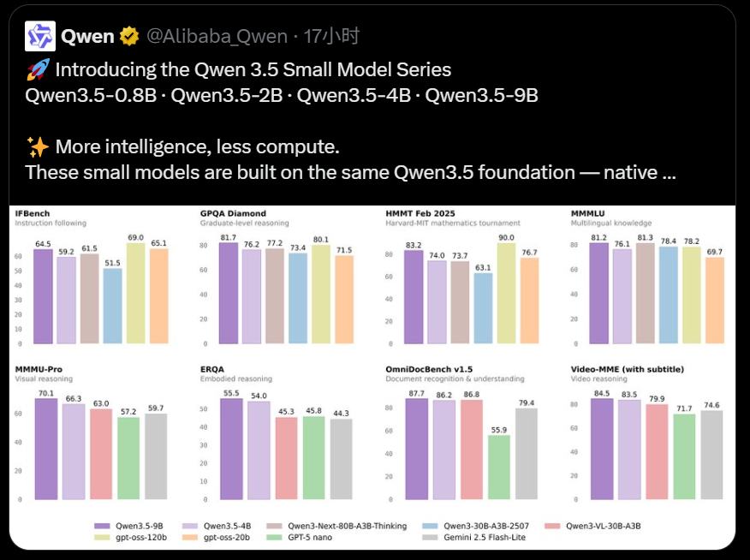Click the OmniDocBench v1.5 chart title
This screenshot has width=750, height=560.
coord(427,369)
